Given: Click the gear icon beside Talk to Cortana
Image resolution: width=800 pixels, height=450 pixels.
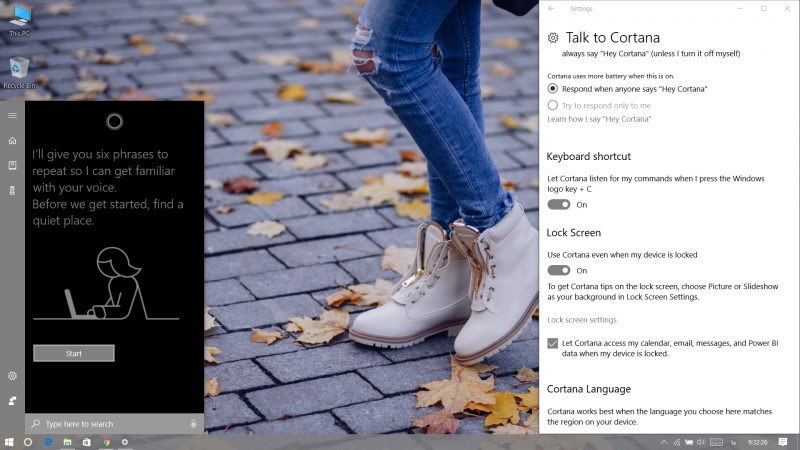Looking at the screenshot, I should coord(553,38).
